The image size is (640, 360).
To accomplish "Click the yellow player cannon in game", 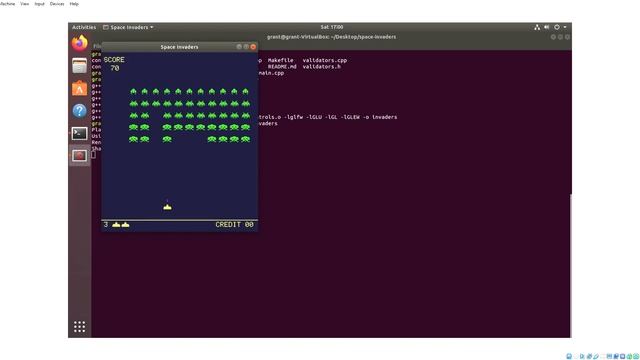I will (x=167, y=207).
